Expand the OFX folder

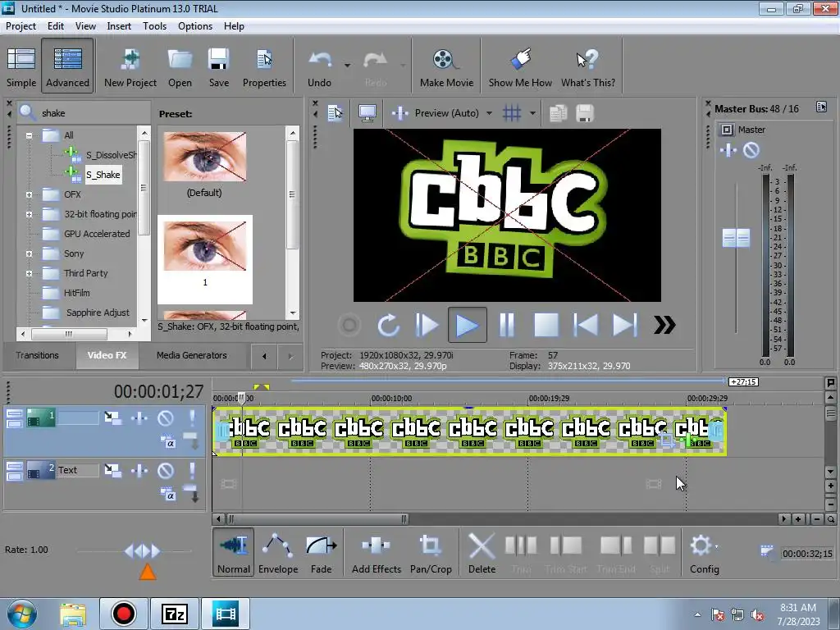click(29, 194)
